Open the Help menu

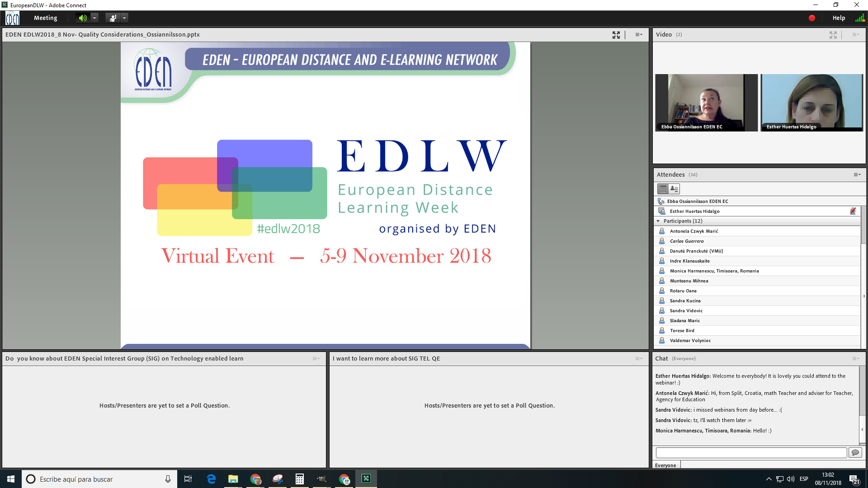(x=839, y=18)
